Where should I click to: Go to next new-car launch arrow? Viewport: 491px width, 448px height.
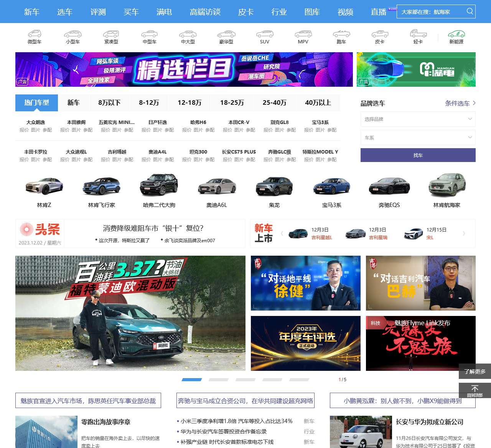point(464,233)
